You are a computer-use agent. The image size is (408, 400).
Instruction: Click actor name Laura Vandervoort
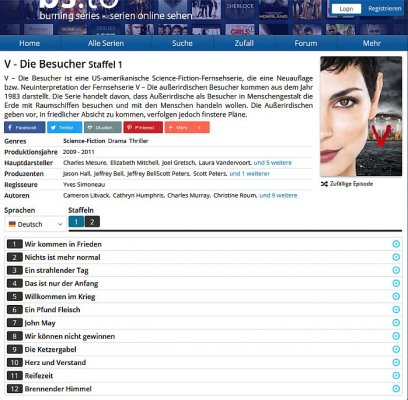click(224, 163)
